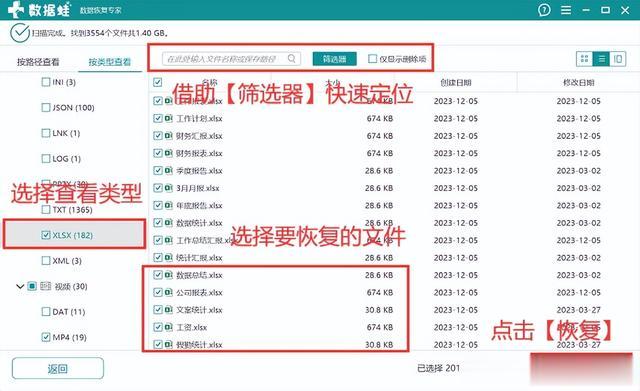The height and width of the screenshot is (391, 640).
Task: Select the file name 工作计划.xlsx
Action: point(199,119)
